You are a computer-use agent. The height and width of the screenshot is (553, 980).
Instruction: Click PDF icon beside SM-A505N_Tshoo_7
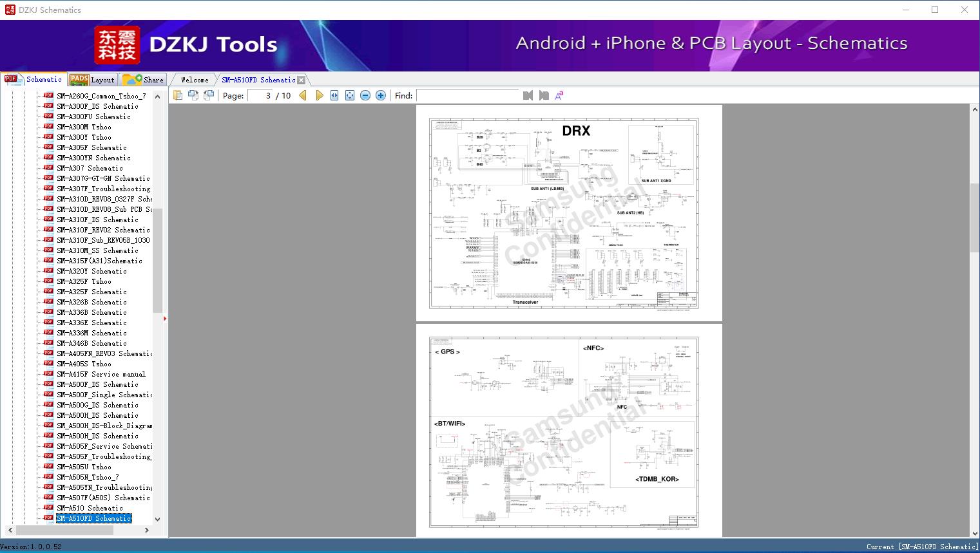point(48,476)
